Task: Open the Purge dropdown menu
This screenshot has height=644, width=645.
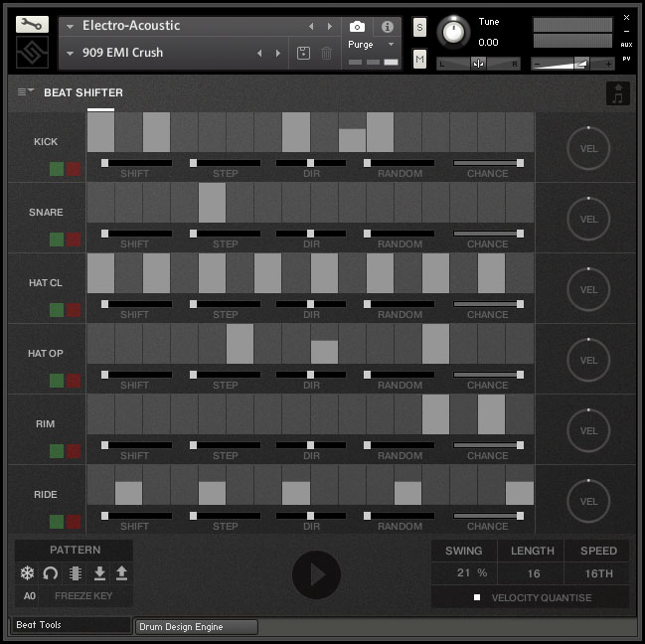Action: [372, 45]
